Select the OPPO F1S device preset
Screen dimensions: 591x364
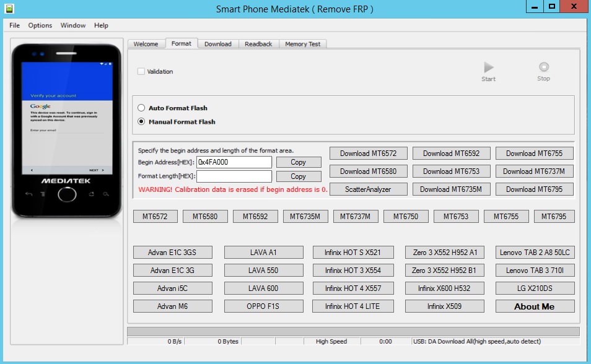tap(263, 306)
